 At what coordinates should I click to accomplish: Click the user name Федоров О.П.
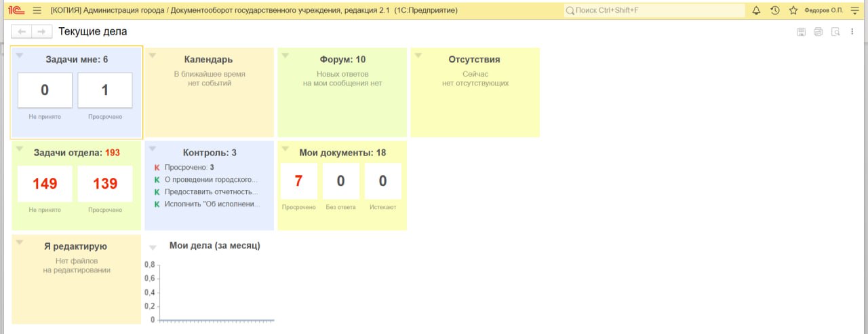(x=823, y=10)
